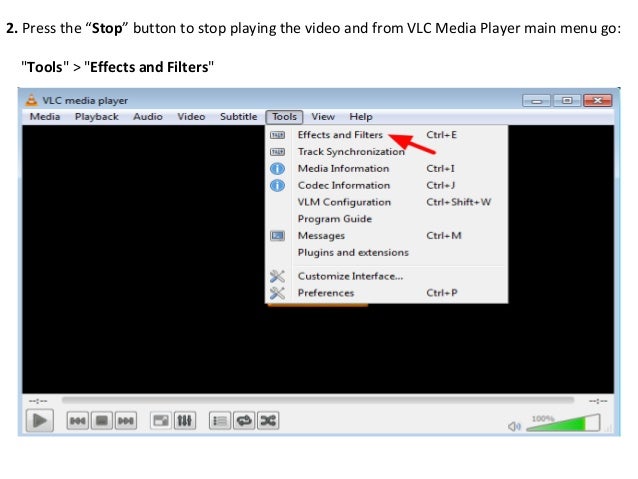Select Plugins and extensions entry
Viewport: 638px width, 479px height.
pyautogui.click(x=386, y=252)
